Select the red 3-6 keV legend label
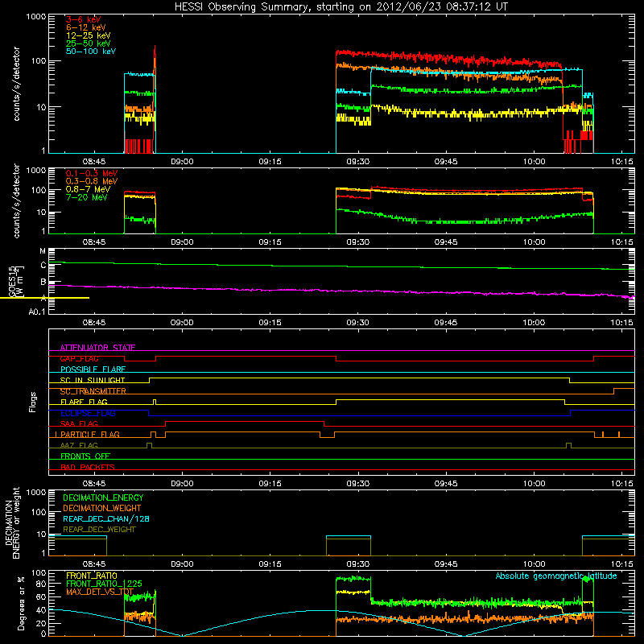This screenshot has width=644, height=644. (x=83, y=19)
